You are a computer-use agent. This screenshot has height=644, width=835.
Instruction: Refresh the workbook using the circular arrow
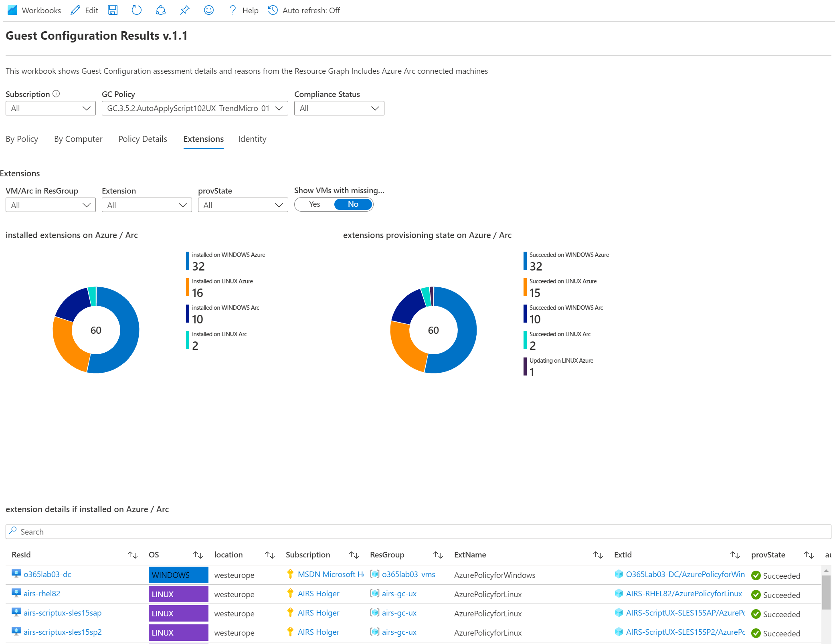coord(137,10)
